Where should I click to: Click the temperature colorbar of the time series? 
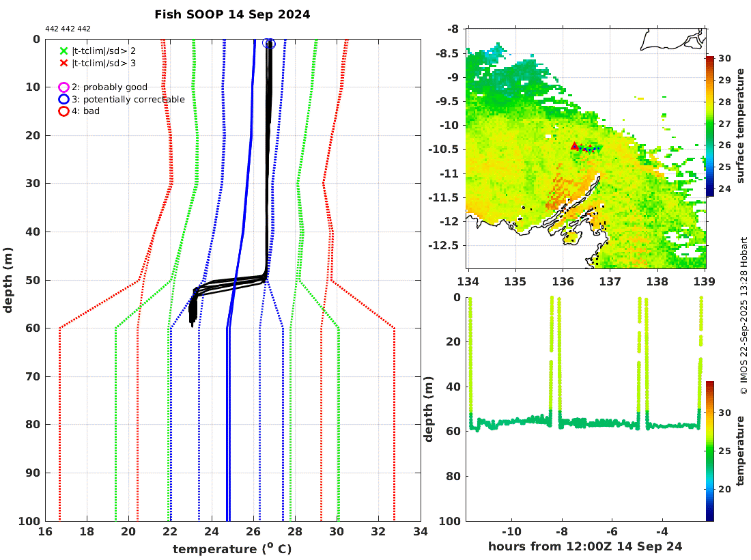pos(710,451)
